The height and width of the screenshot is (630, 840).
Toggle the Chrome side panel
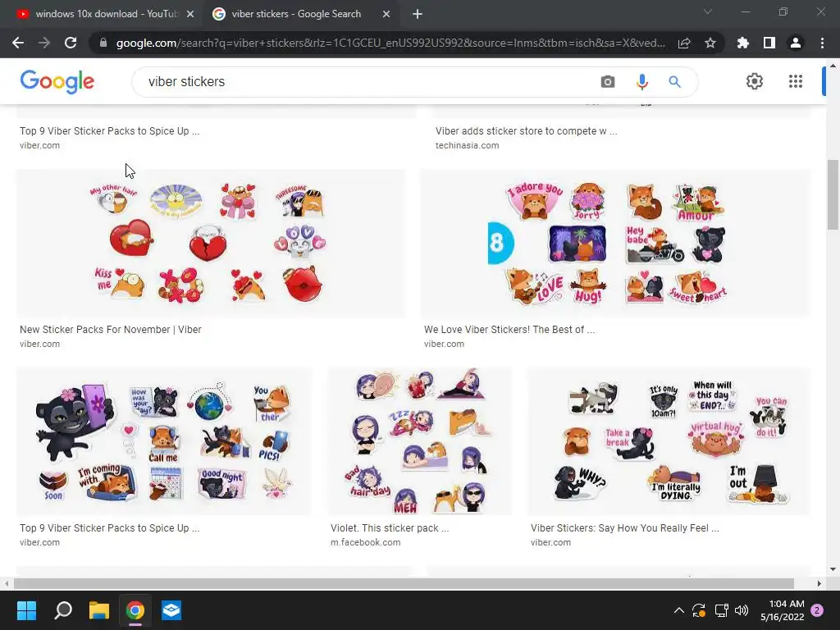coord(769,43)
